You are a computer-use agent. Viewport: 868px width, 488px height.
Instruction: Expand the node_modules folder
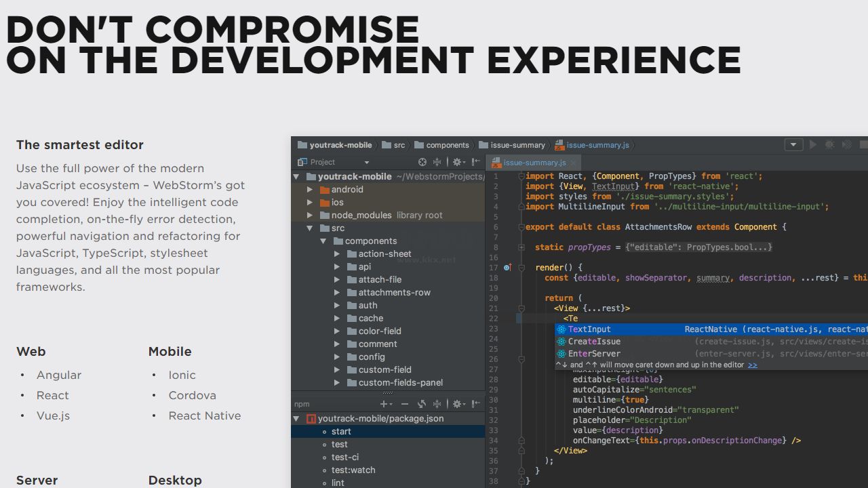(311, 215)
